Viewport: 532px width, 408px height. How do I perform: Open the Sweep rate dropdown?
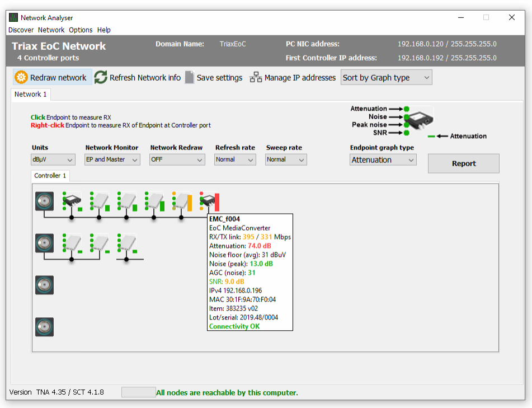(x=286, y=160)
